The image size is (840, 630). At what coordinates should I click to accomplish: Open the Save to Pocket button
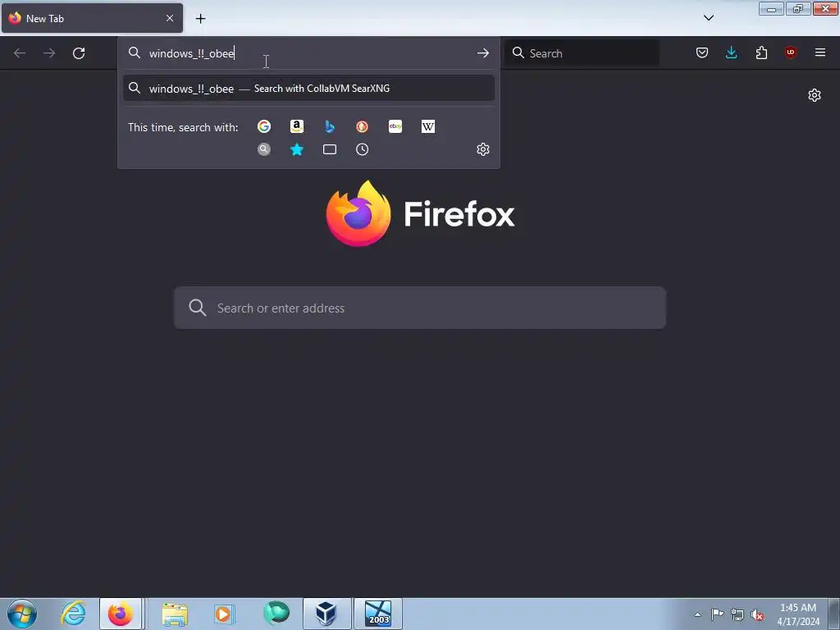coord(702,52)
